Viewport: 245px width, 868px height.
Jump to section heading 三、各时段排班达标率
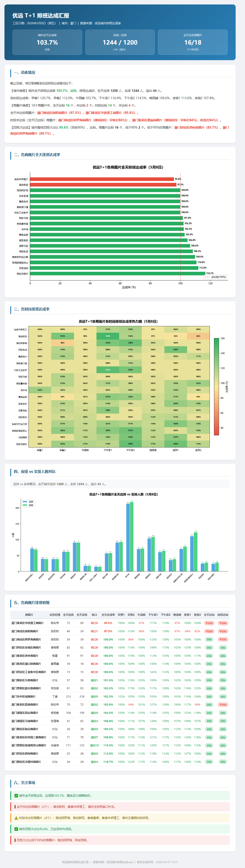[32, 309]
